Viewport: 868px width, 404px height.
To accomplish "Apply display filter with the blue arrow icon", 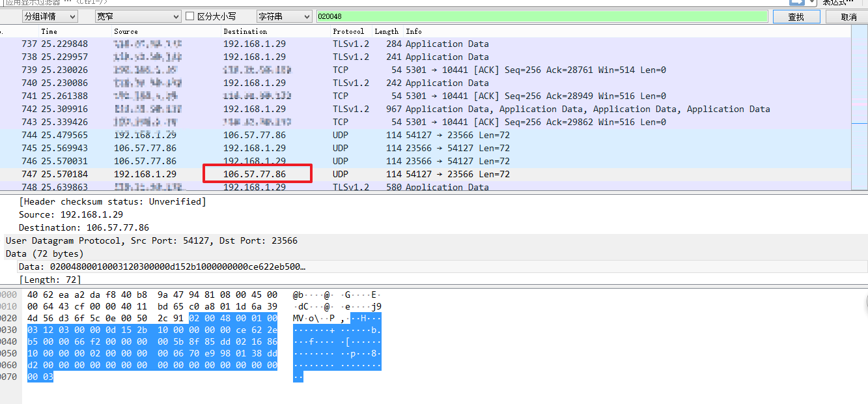I will 797,2.
